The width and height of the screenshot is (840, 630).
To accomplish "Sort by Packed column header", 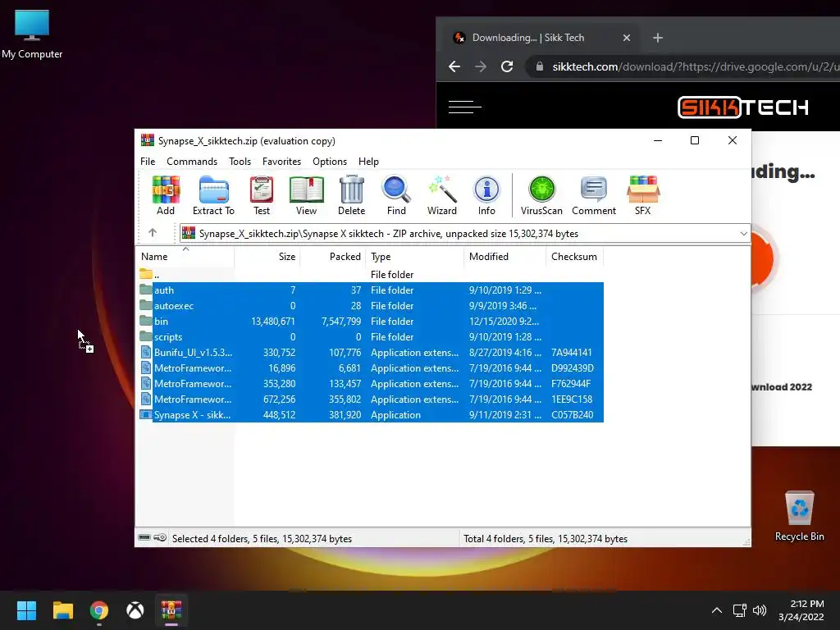I will 332,257.
